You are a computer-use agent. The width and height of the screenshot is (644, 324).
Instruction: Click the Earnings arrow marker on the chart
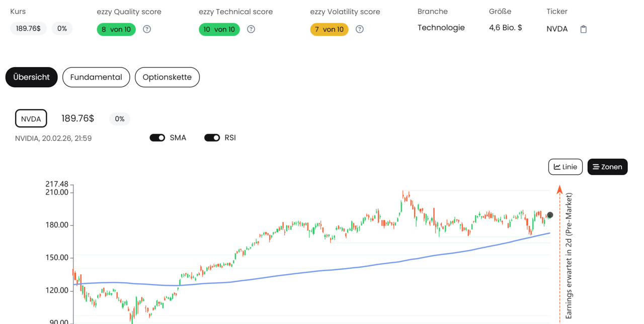coord(559,190)
